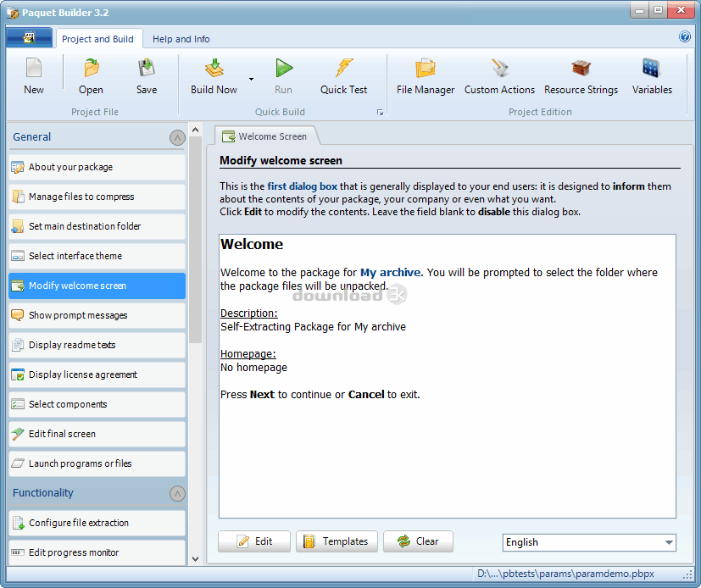
Task: Open Custom Actions editor
Action: coord(499,77)
